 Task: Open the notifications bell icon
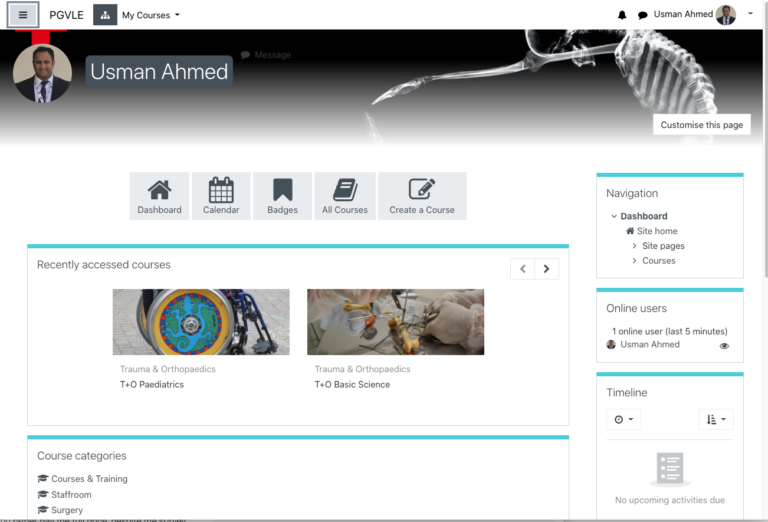[x=622, y=15]
